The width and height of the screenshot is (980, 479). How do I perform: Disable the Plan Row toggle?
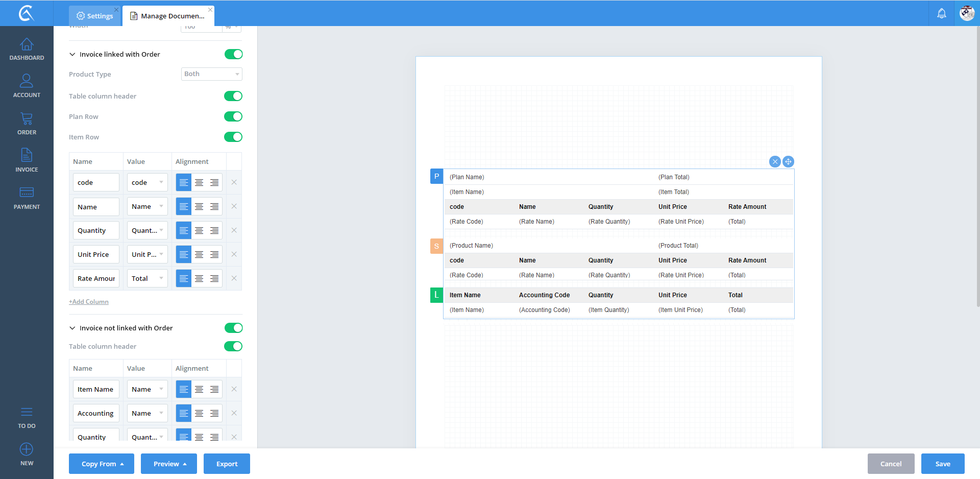click(x=233, y=116)
